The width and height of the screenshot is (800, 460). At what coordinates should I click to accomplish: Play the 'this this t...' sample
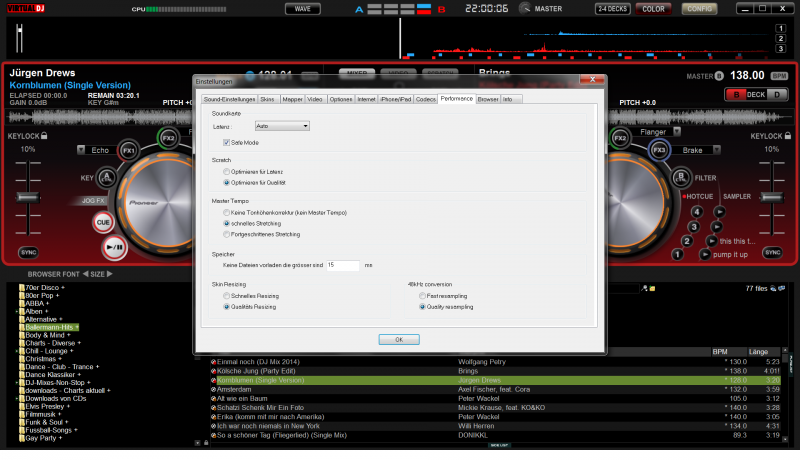coord(711,241)
